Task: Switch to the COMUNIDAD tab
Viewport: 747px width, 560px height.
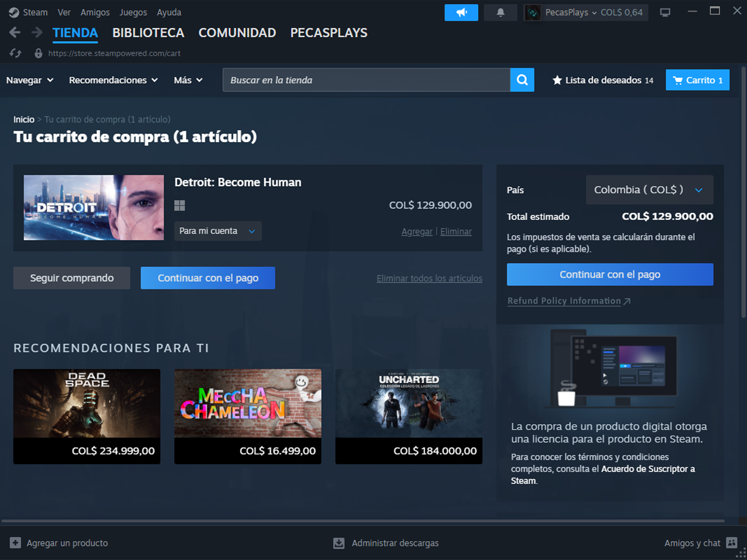Action: pyautogui.click(x=237, y=33)
